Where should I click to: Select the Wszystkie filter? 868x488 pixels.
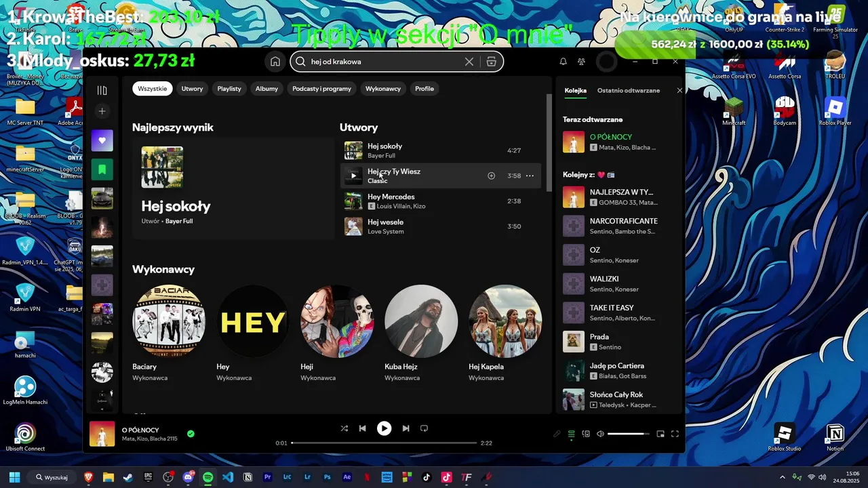pos(153,89)
